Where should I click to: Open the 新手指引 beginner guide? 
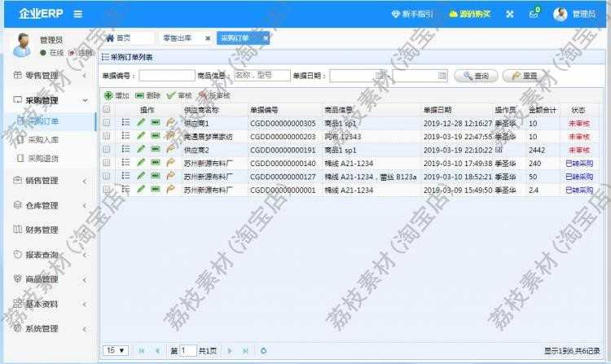412,15
